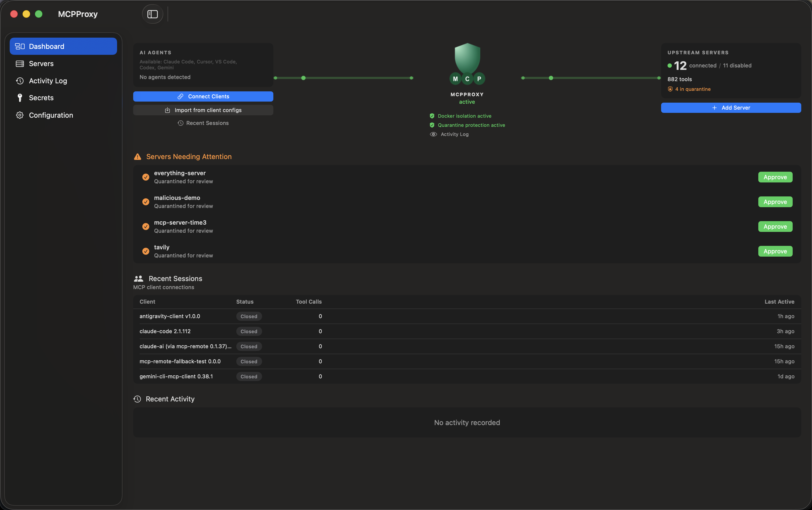Click the MCPProxy shield logo
The image size is (812, 510).
(467, 63)
